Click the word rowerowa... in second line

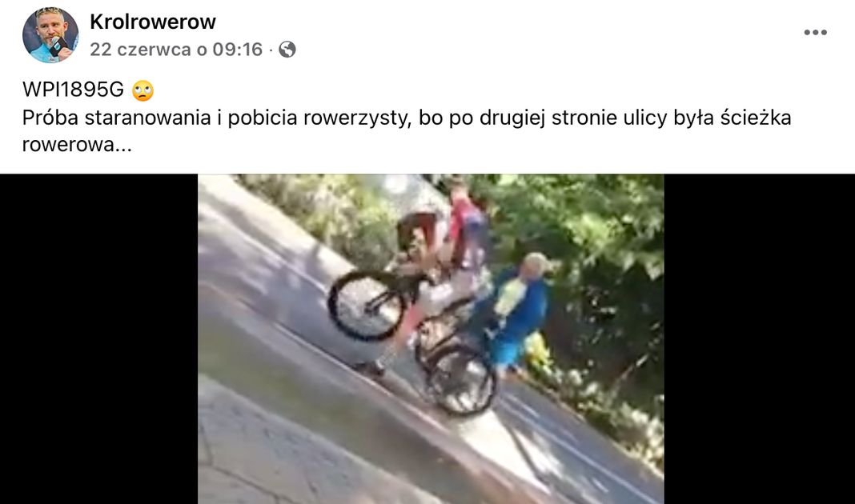pyautogui.click(x=77, y=145)
